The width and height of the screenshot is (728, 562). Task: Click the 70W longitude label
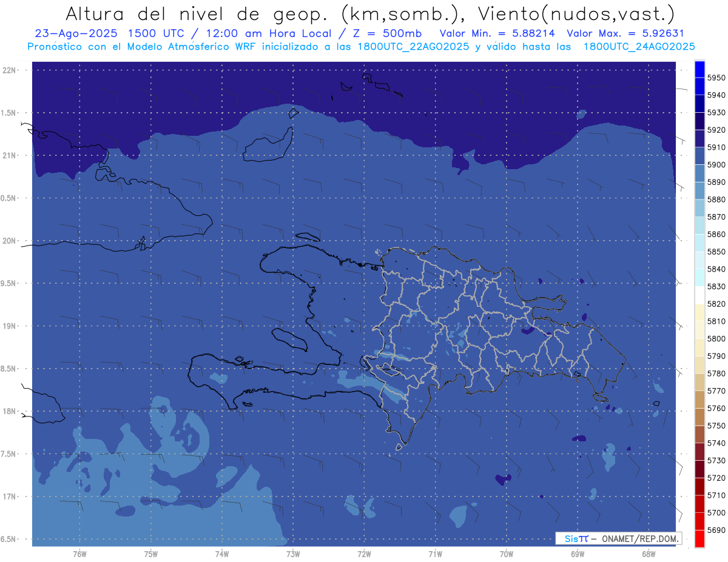tap(507, 554)
